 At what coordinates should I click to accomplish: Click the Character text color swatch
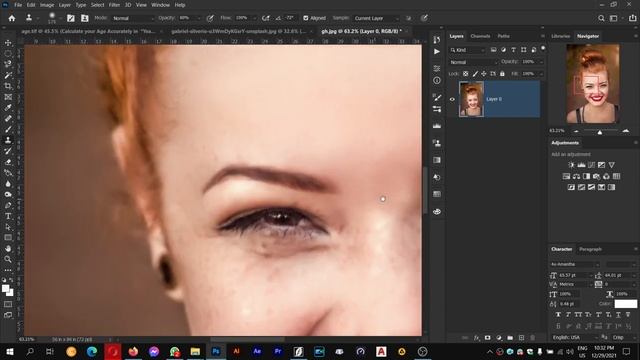pyautogui.click(x=625, y=304)
